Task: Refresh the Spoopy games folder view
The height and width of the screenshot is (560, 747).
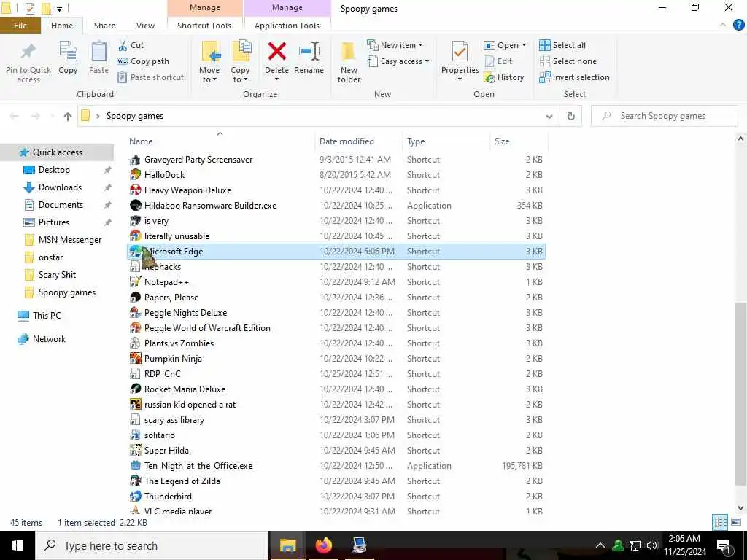Action: point(570,116)
